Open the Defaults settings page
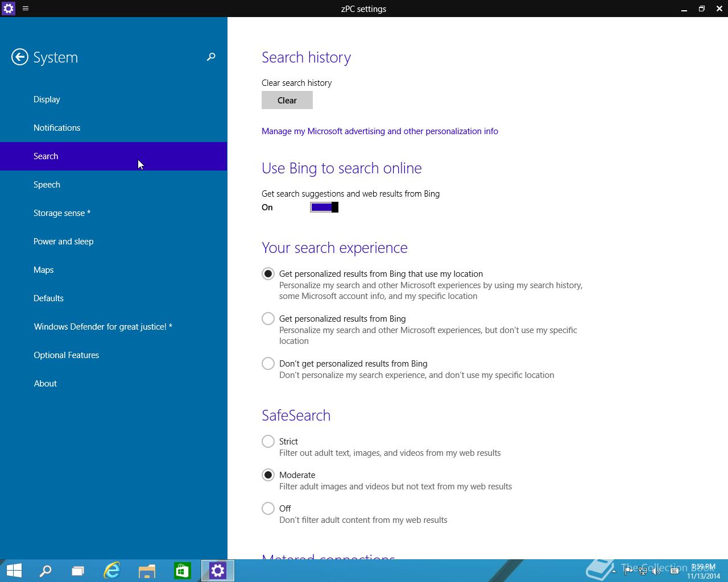 click(x=114, y=298)
